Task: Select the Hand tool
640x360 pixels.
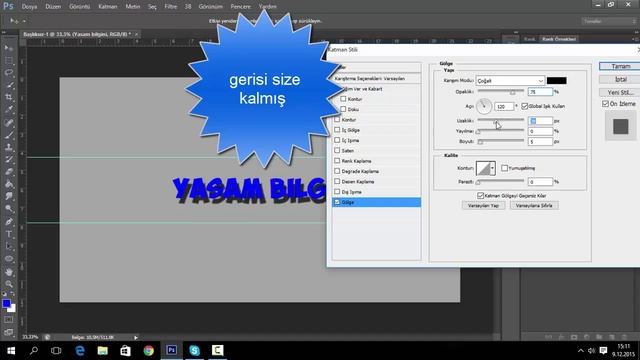Action: click(x=9, y=272)
